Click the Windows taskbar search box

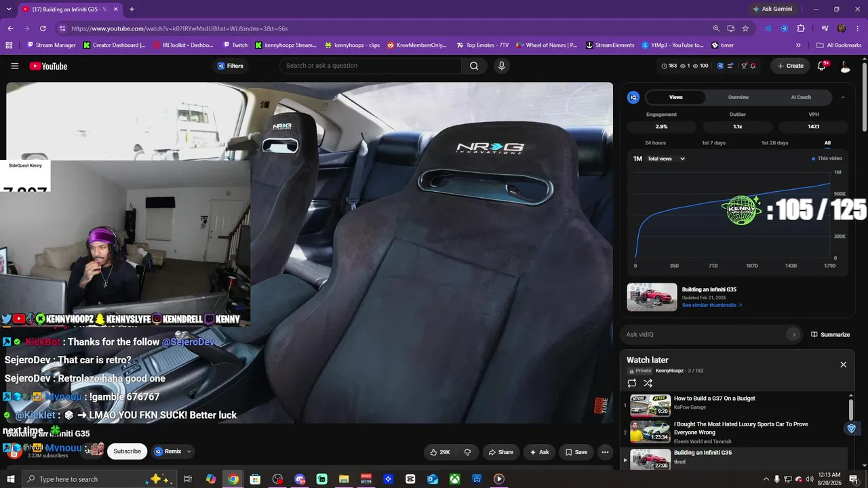pyautogui.click(x=99, y=479)
